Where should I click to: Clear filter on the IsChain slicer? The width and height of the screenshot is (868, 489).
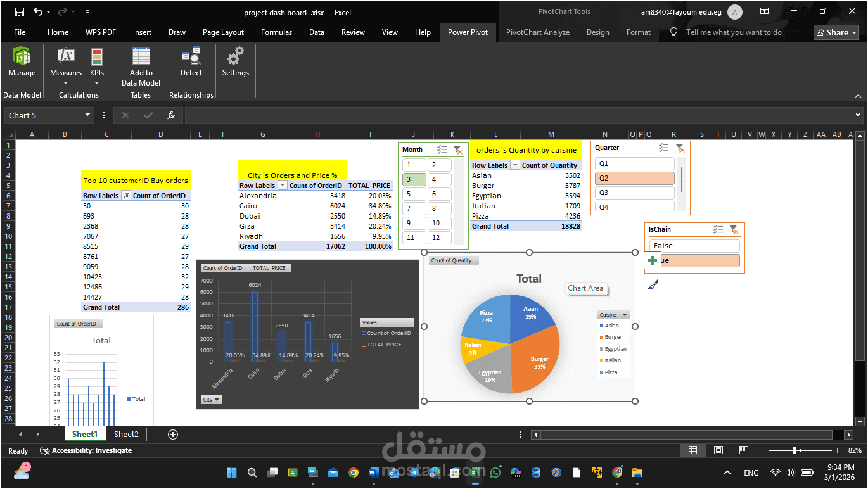click(734, 229)
